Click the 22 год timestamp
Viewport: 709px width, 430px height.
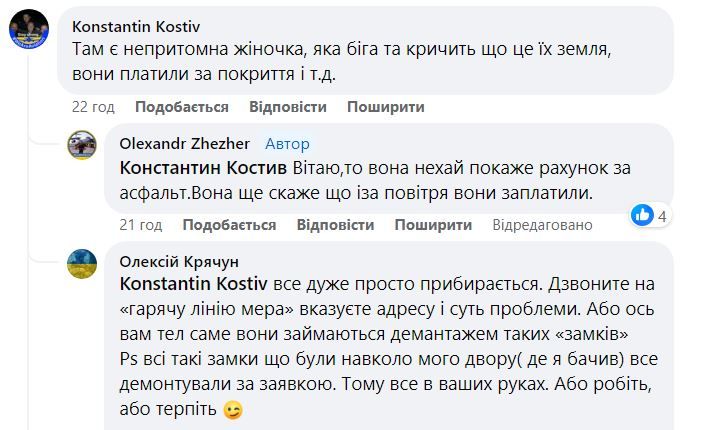click(x=93, y=107)
